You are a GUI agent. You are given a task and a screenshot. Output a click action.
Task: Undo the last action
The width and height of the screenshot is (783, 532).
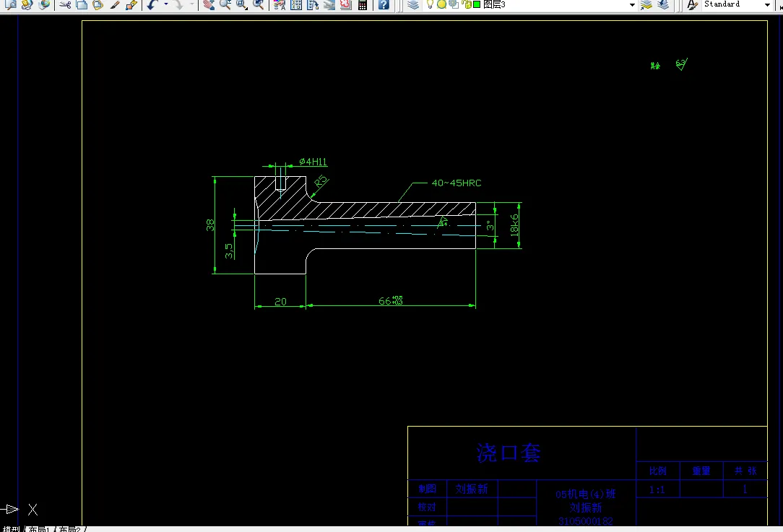153,5
